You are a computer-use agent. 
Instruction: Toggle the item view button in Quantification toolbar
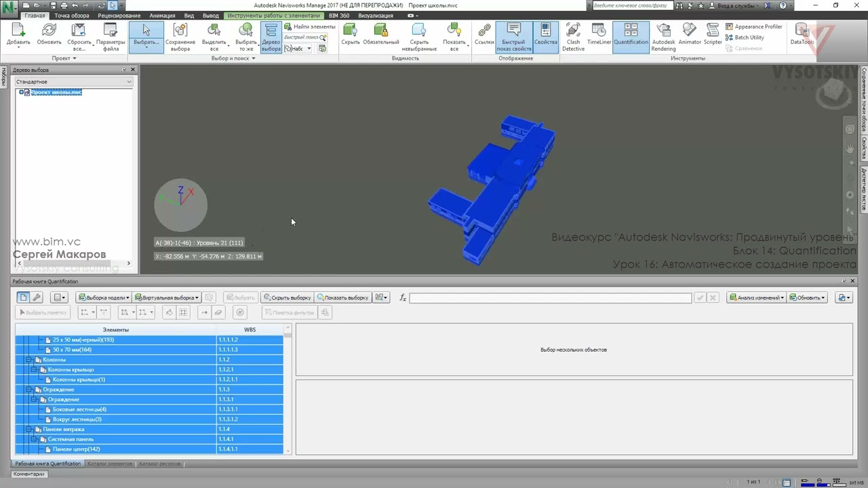point(23,298)
